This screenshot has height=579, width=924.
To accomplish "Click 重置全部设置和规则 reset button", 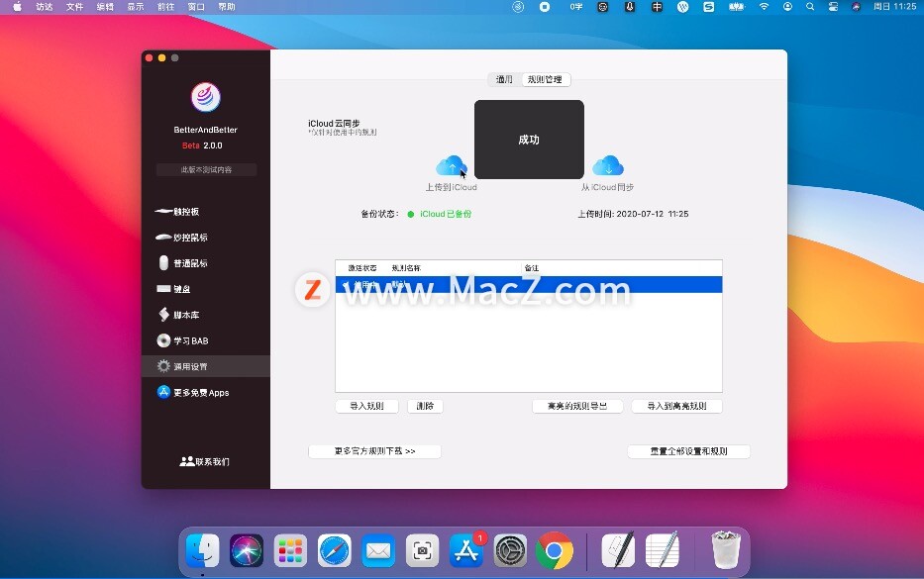I will [x=689, y=451].
